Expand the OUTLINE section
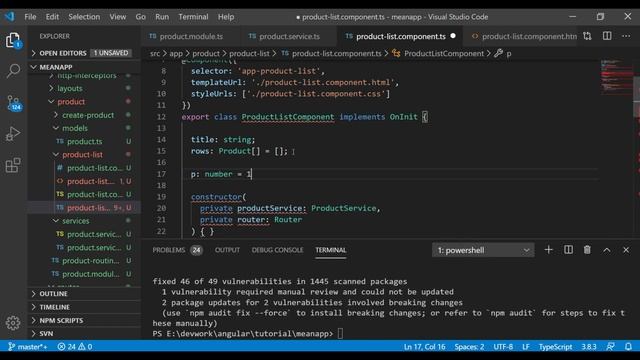640x360 pixels. click(84, 294)
